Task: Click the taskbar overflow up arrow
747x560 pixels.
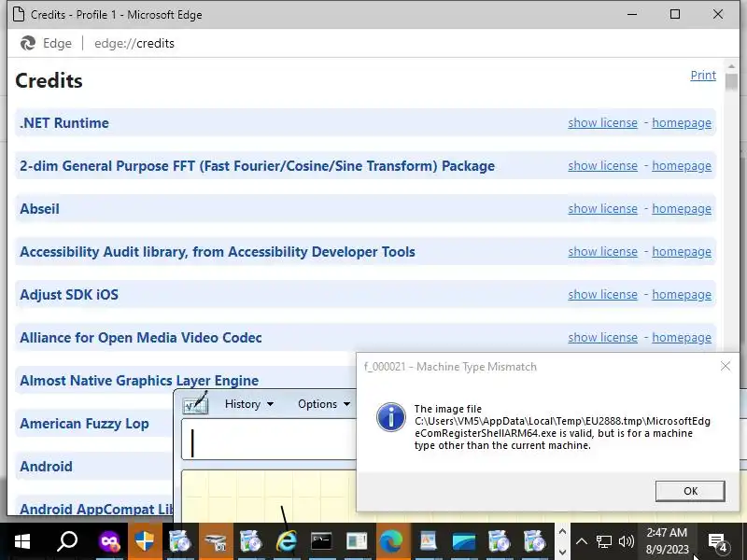Action: click(562, 531)
